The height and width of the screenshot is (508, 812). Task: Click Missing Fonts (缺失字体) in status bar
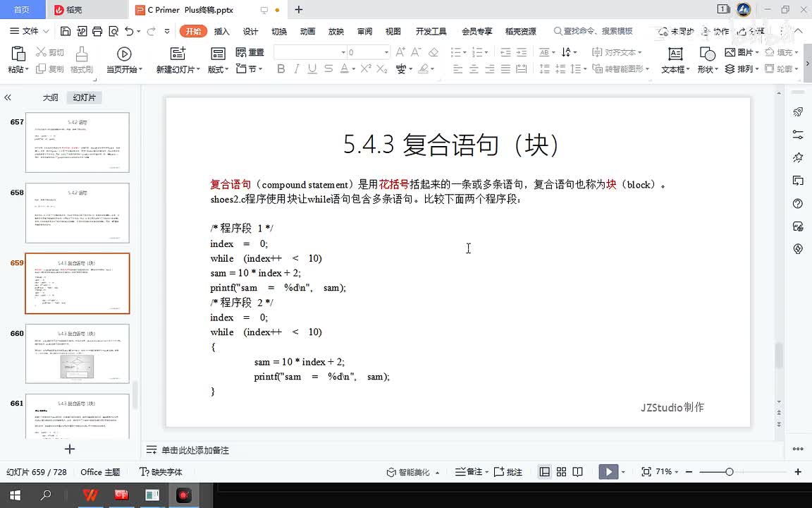coord(161,472)
